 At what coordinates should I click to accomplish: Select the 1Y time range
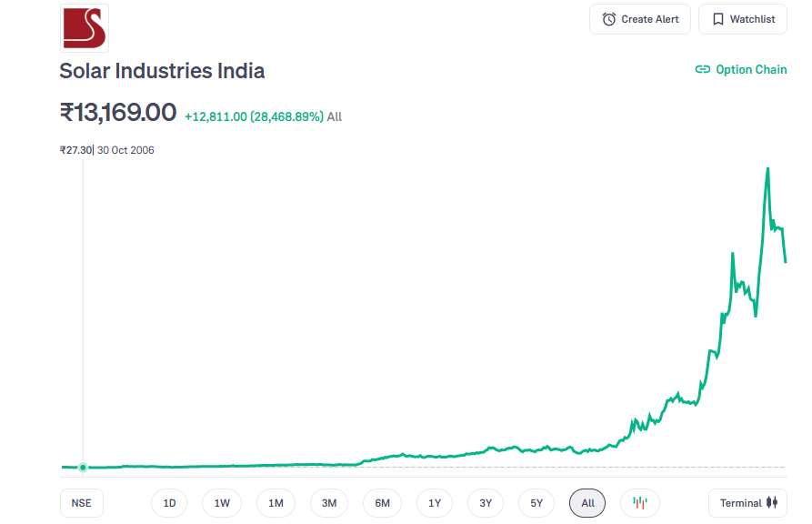coord(435,503)
